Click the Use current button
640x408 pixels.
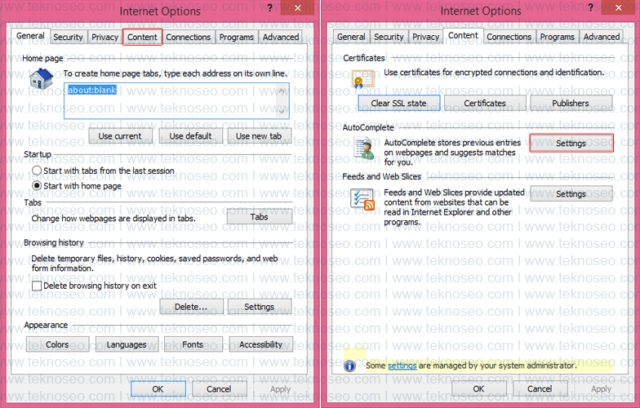click(x=120, y=136)
